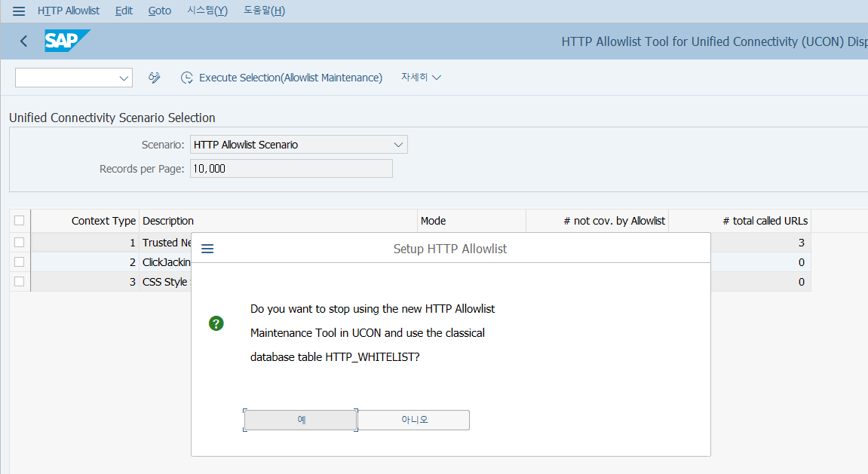Toggle display/change mode pencil icon
This screenshot has width=868, height=474.
click(x=155, y=78)
